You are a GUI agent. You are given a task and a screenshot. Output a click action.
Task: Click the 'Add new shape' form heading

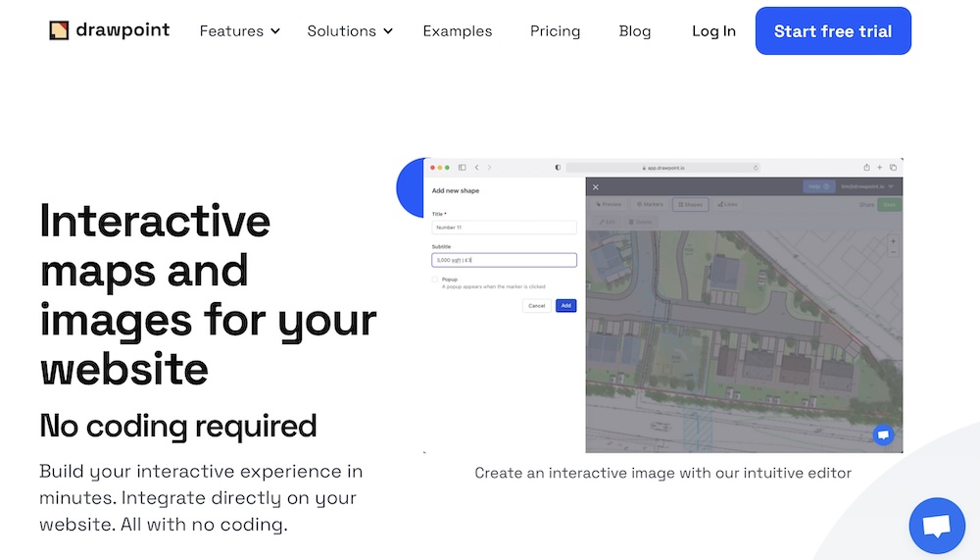point(456,191)
